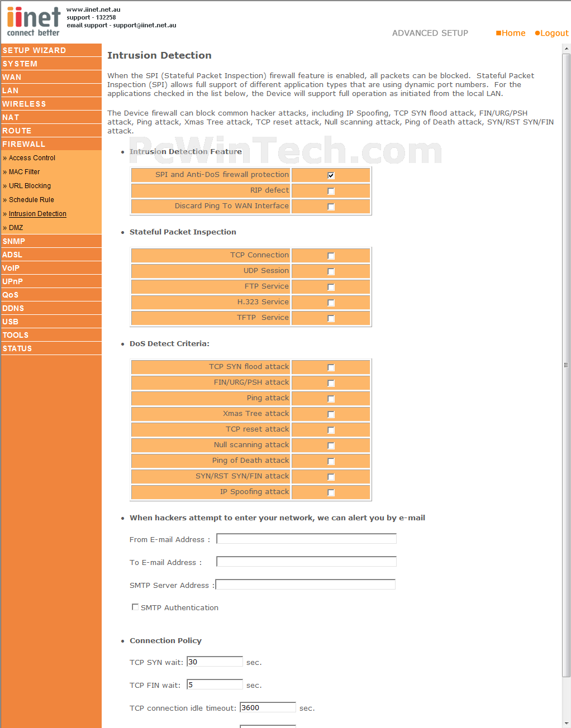Image resolution: width=571 pixels, height=728 pixels.
Task: Check UDP Session inspection box
Action: 331,271
